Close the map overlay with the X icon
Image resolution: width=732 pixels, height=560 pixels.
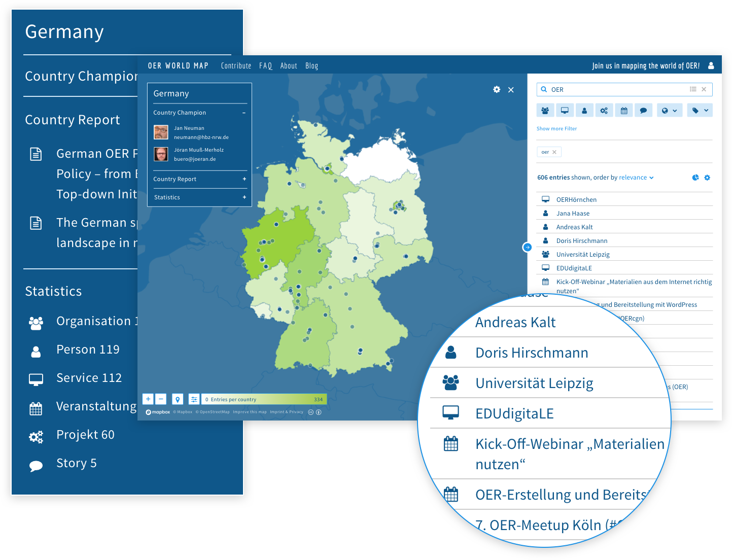[511, 90]
